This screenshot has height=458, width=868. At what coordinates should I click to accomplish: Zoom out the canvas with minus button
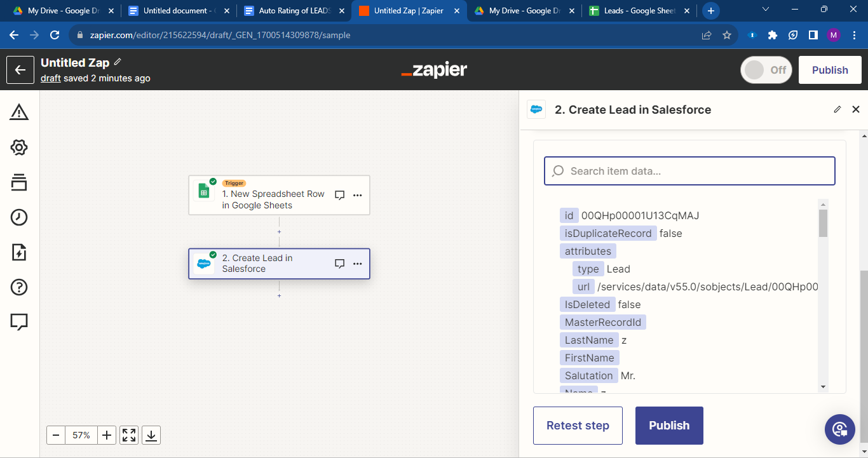pyautogui.click(x=56, y=435)
